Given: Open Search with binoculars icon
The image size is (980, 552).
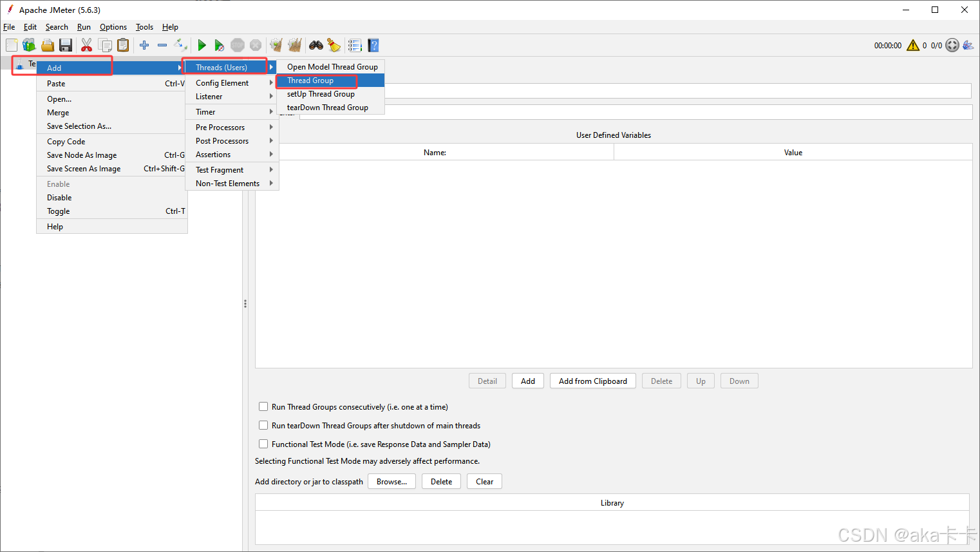Looking at the screenshot, I should [316, 45].
